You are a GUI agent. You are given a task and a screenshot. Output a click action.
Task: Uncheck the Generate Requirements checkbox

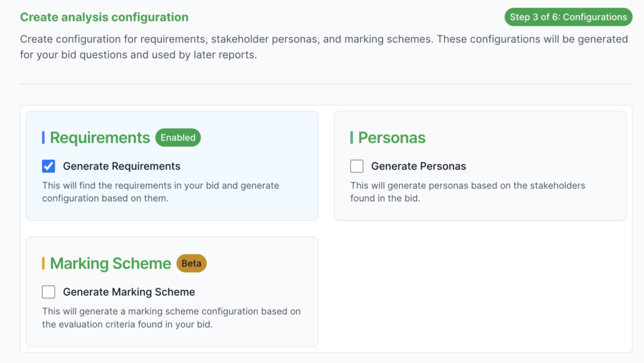tap(48, 166)
